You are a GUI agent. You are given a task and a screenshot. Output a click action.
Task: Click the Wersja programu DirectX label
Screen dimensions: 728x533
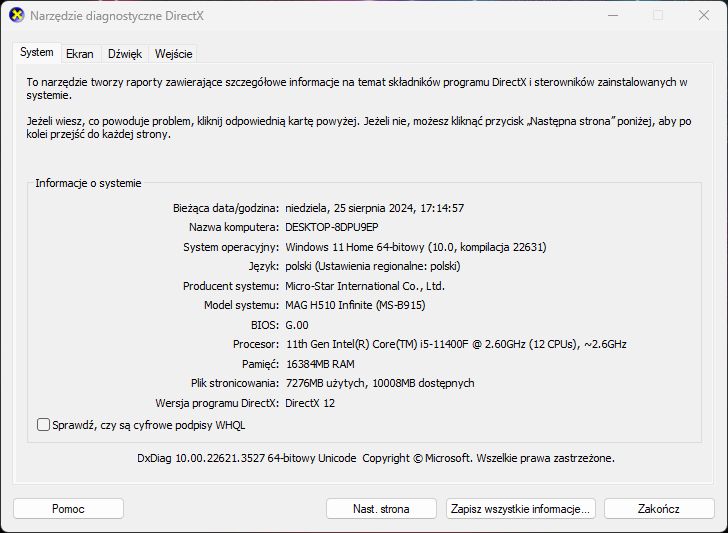click(217, 403)
